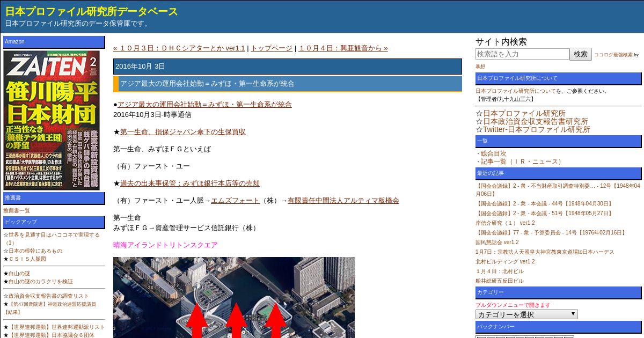
Task: Open link 過去の出来事保管:みずほ銀行本店等の売却
Action: click(189, 183)
